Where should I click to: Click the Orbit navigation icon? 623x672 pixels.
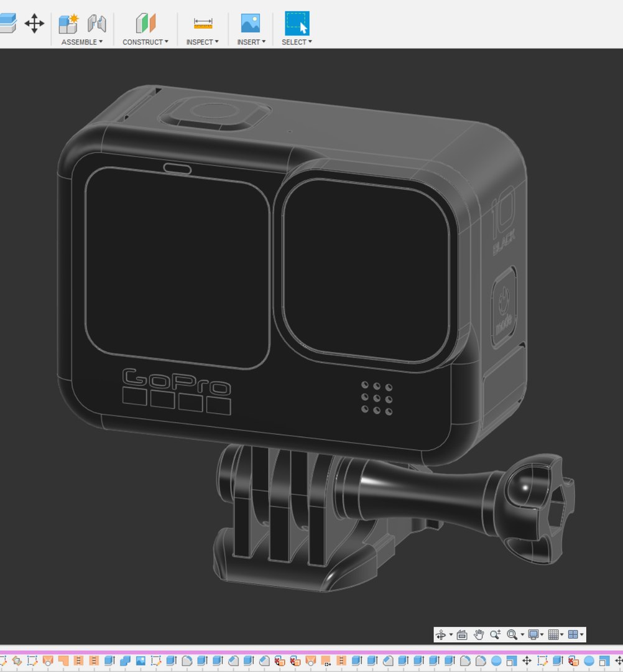click(441, 635)
